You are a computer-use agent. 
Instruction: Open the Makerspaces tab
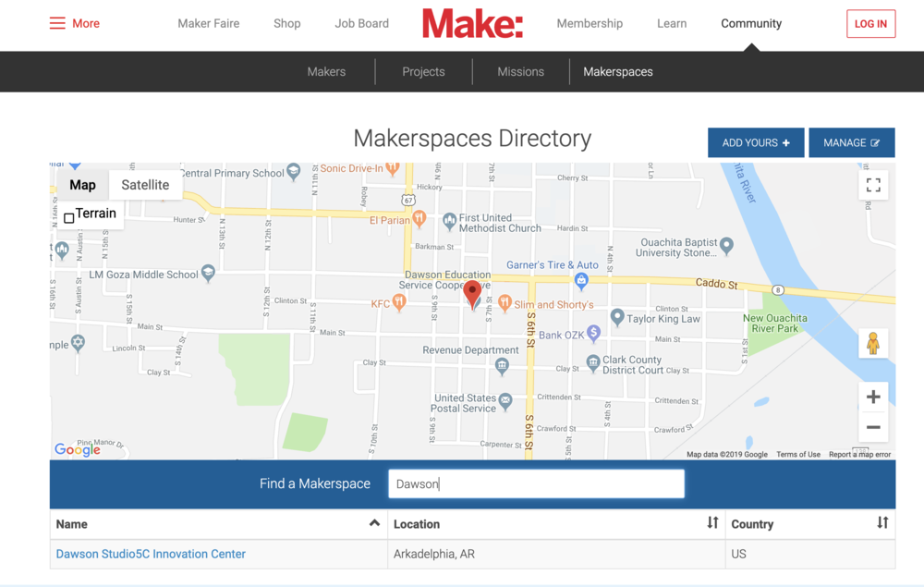[x=618, y=72]
